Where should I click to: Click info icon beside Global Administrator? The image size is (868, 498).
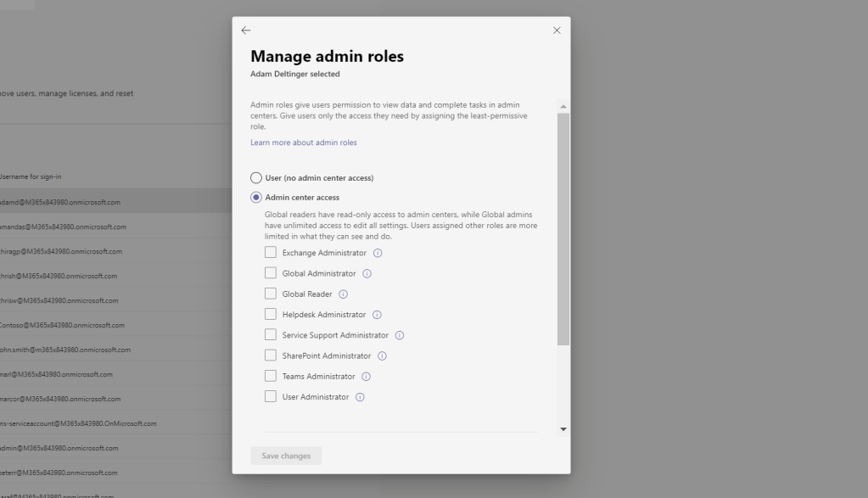(x=367, y=273)
